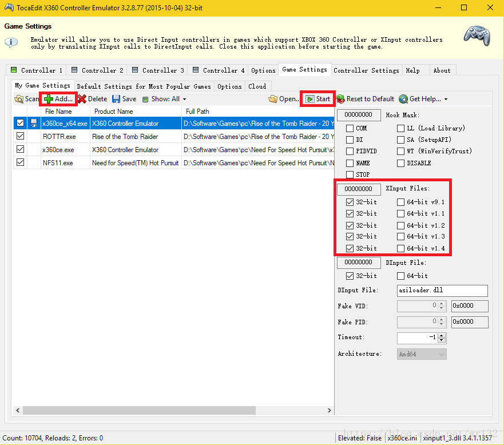
Task: Decrease the Fake PID spinner value
Action: 442,324
